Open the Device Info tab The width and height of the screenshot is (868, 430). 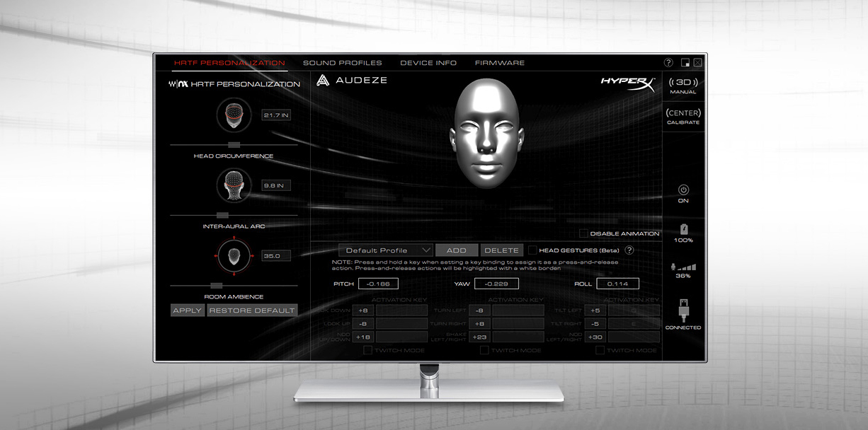(428, 63)
